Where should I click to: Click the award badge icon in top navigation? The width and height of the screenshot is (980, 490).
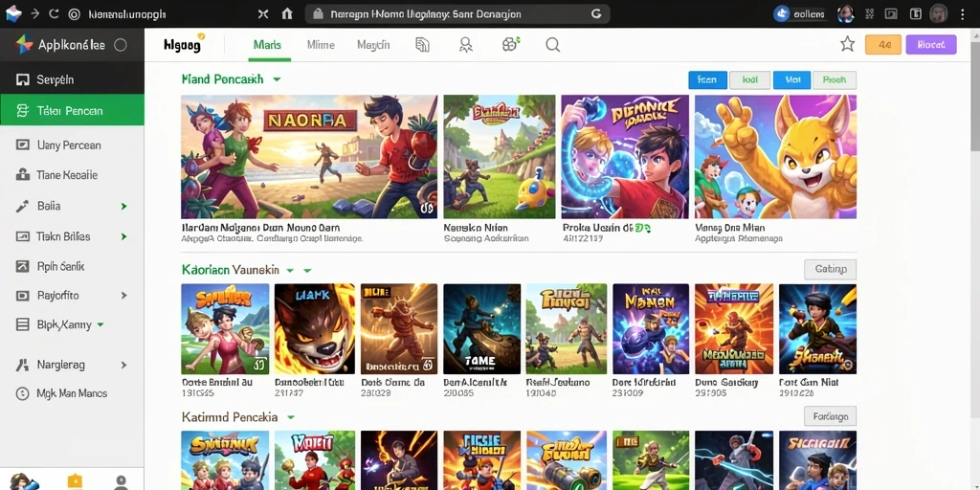pos(466,44)
